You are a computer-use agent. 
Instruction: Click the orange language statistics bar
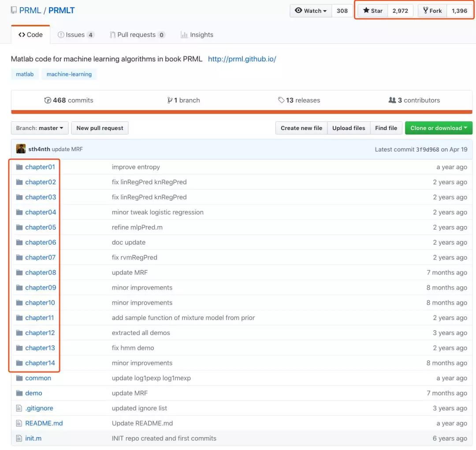242,112
